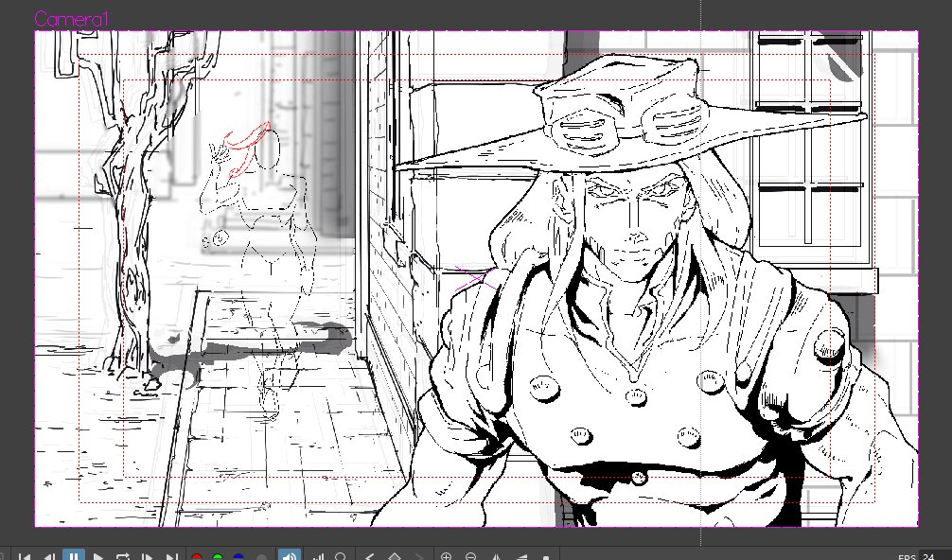Open the locator magnifier tool
Image resolution: width=952 pixels, height=560 pixels.
[342, 556]
